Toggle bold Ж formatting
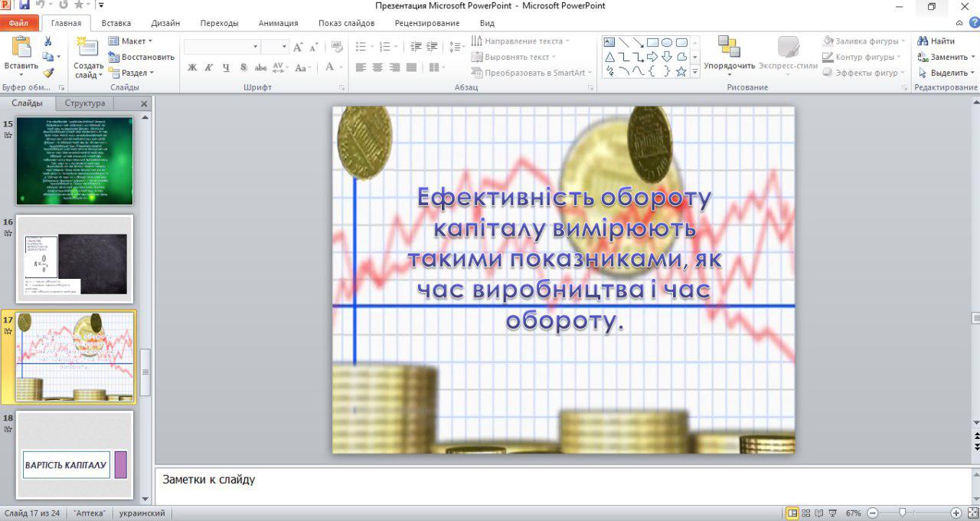The width and height of the screenshot is (980, 521). [x=192, y=67]
